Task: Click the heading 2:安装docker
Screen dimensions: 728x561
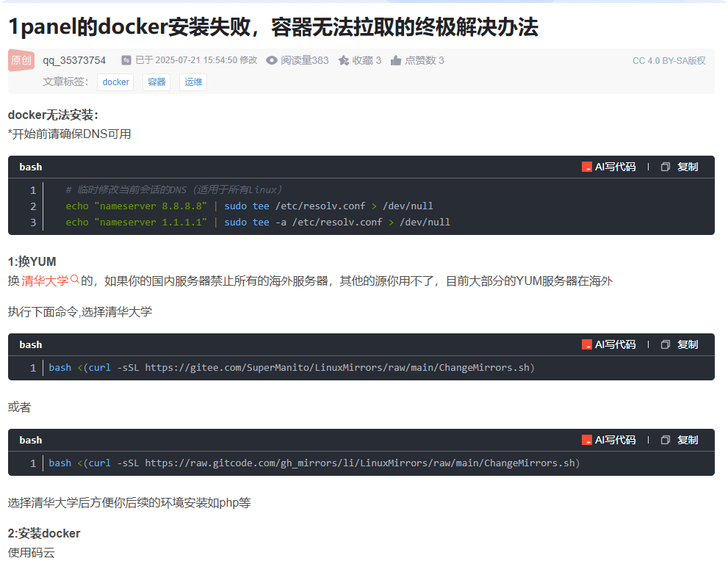Action: tap(44, 534)
